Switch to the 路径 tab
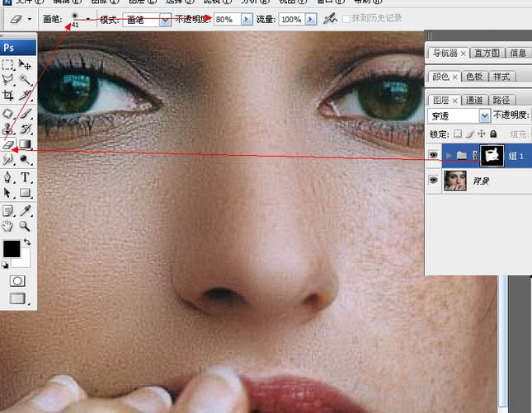Image resolution: width=532 pixels, height=413 pixels. click(501, 100)
